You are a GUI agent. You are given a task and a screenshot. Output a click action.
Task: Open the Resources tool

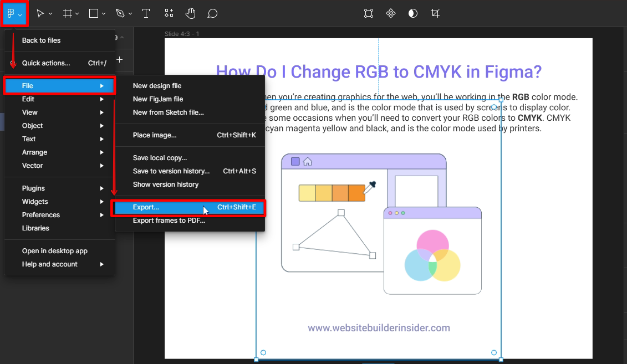[x=169, y=14]
